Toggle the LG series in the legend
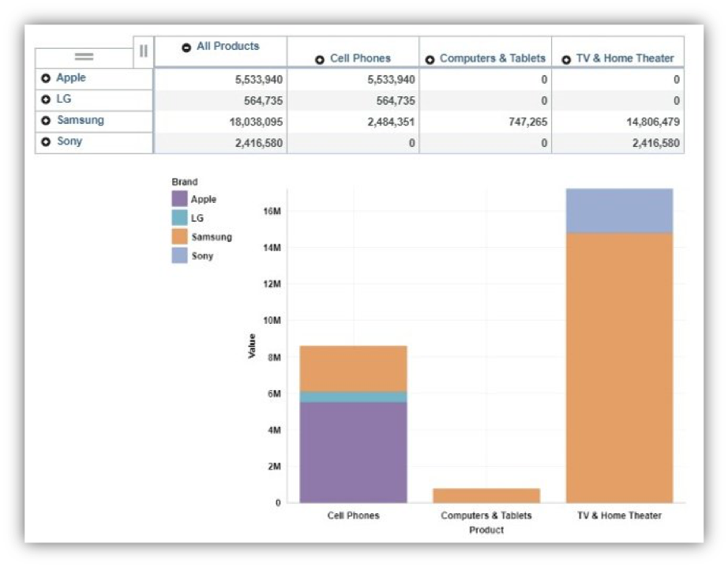The width and height of the screenshot is (728, 567). (197, 218)
